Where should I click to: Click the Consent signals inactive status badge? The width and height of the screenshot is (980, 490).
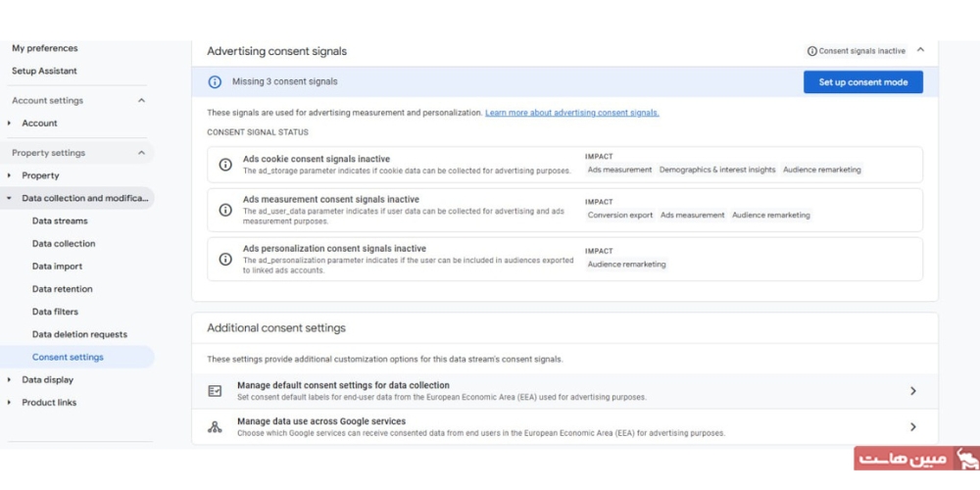[x=856, y=51]
